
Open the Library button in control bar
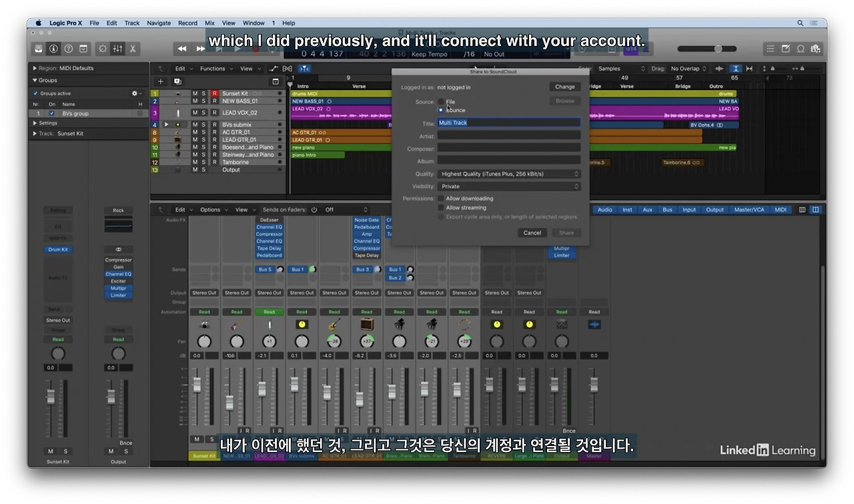tap(39, 49)
